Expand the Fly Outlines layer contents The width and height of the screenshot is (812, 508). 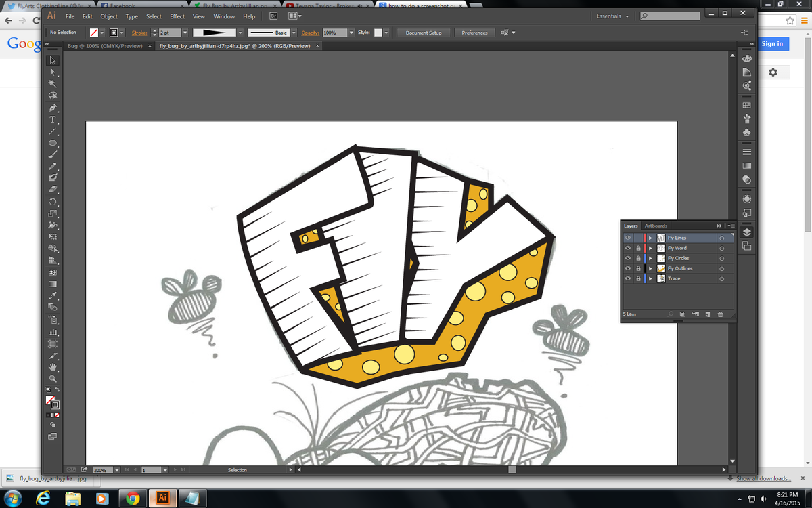click(650, 269)
